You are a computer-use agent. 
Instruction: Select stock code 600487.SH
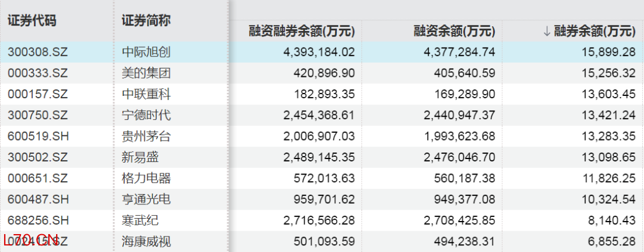38,200
